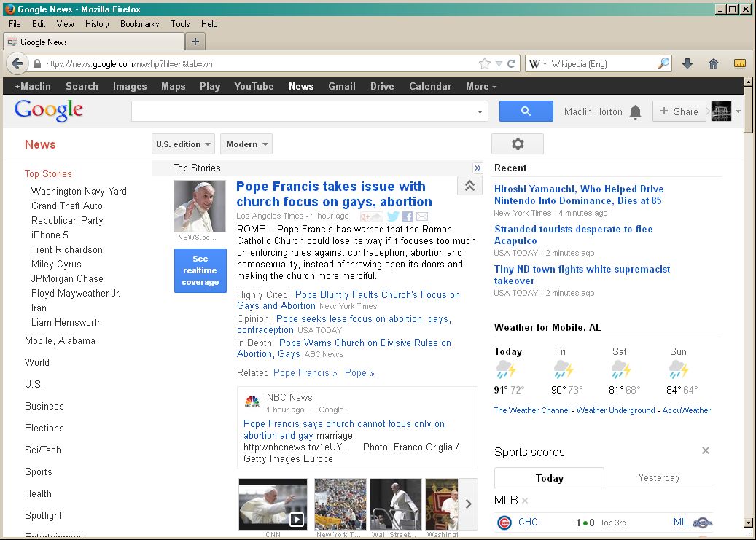Switch to Yesterday sports scores tab
This screenshot has height=540, width=756.
coord(658,478)
